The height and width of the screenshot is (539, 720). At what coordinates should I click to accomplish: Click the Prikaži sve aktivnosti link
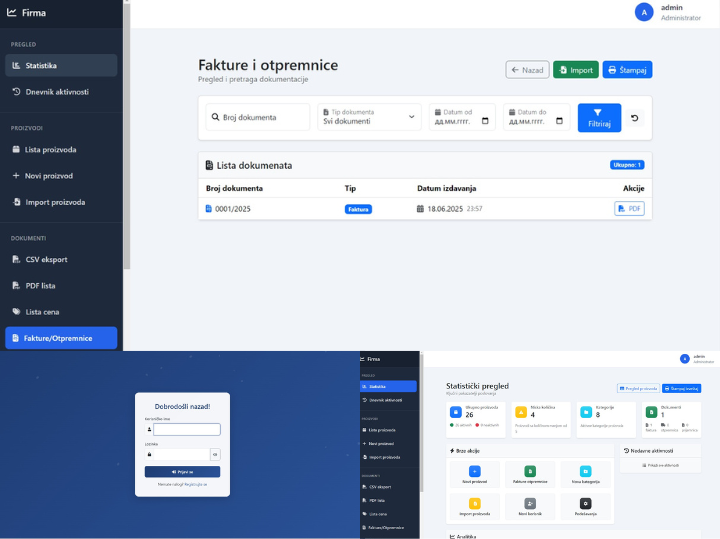(x=660, y=465)
